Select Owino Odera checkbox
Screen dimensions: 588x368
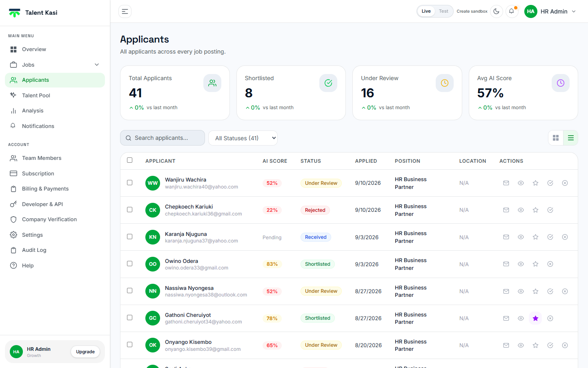pyautogui.click(x=129, y=264)
